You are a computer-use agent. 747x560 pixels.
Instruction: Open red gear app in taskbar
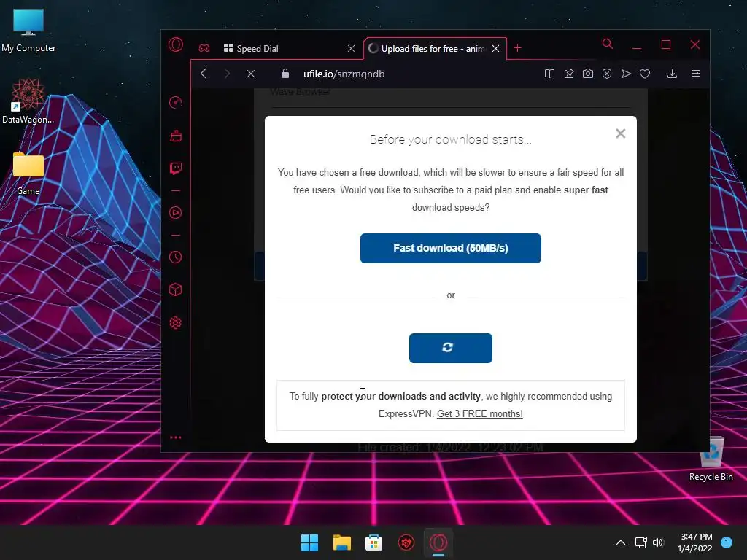(406, 542)
